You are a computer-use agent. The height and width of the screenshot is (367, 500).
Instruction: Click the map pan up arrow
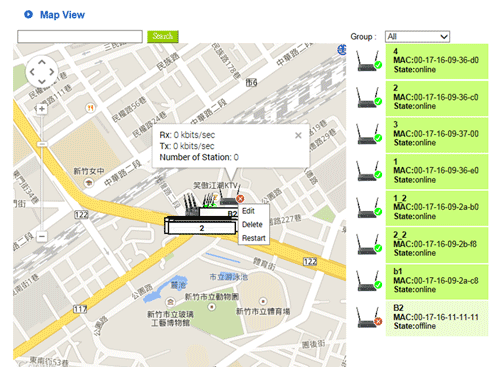pyautogui.click(x=42, y=62)
